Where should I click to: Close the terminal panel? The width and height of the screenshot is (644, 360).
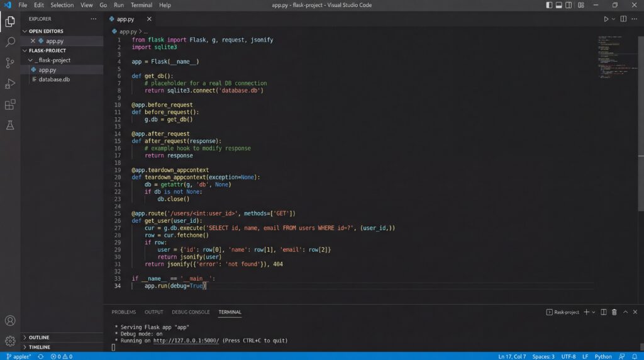click(x=635, y=312)
